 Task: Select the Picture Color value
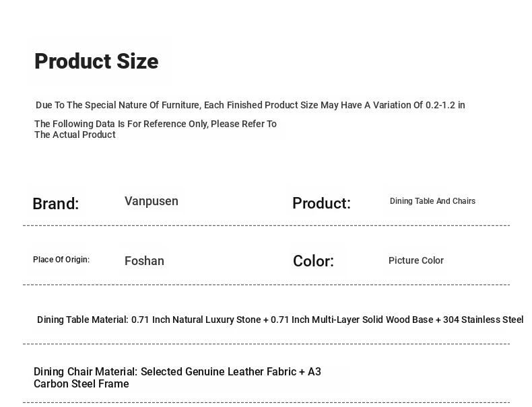(x=415, y=260)
